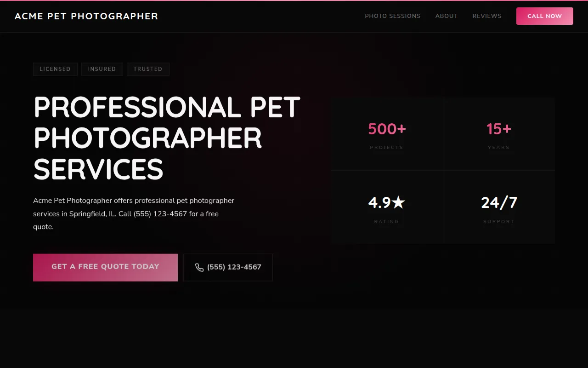Open the PHOTO SESSIONS navigation item
Screen dimensions: 588x368
tap(392, 16)
